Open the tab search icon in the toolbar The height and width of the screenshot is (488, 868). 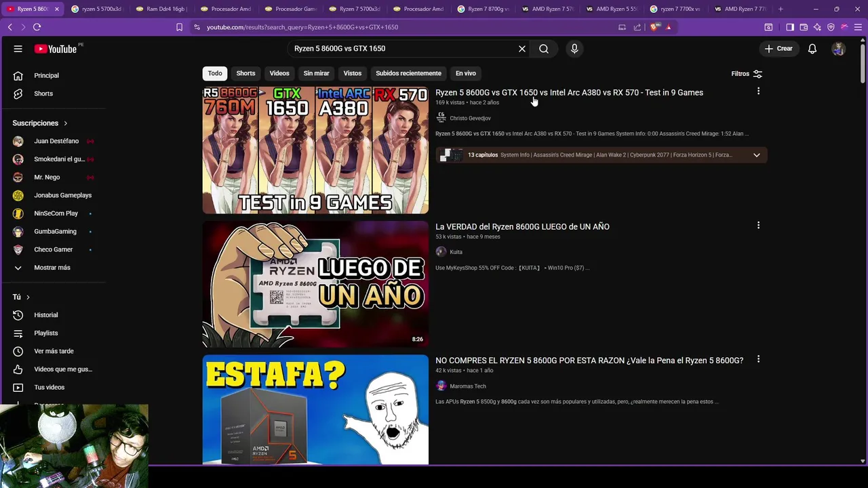pos(768,27)
